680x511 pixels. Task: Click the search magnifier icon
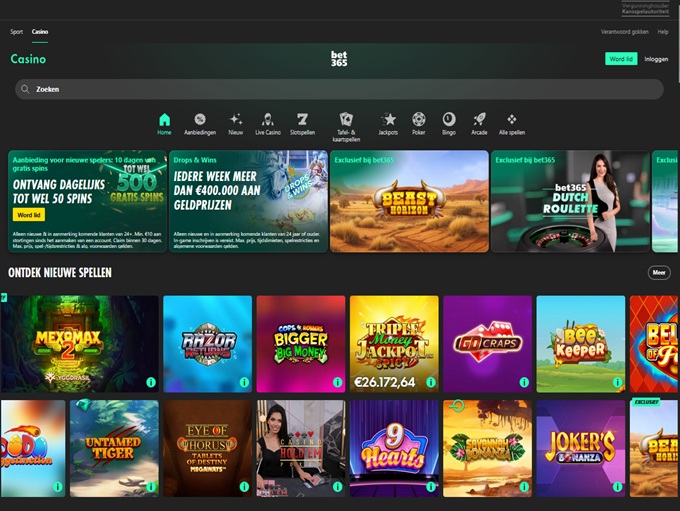[25, 89]
